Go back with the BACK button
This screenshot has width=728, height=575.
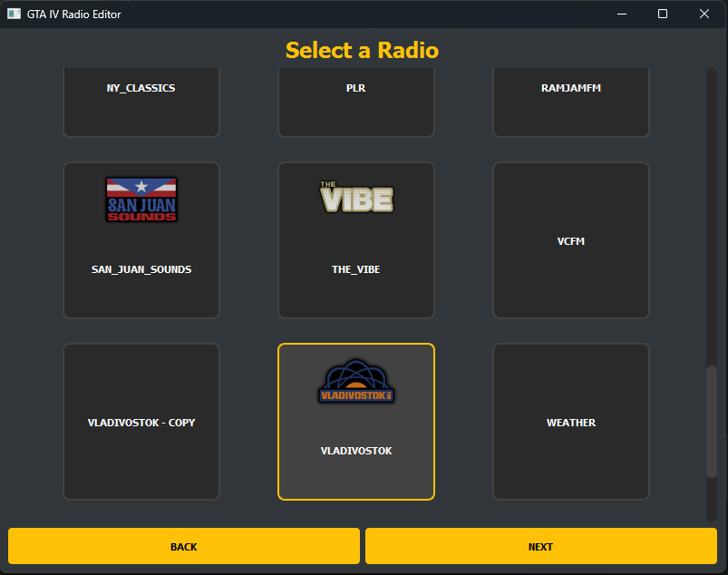[184, 546]
